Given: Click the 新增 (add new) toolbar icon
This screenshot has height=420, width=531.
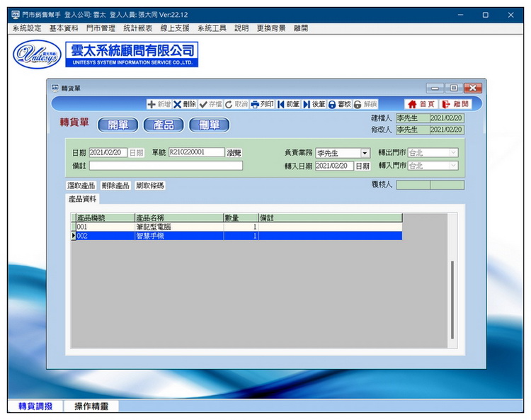Looking at the screenshot, I should [152, 104].
